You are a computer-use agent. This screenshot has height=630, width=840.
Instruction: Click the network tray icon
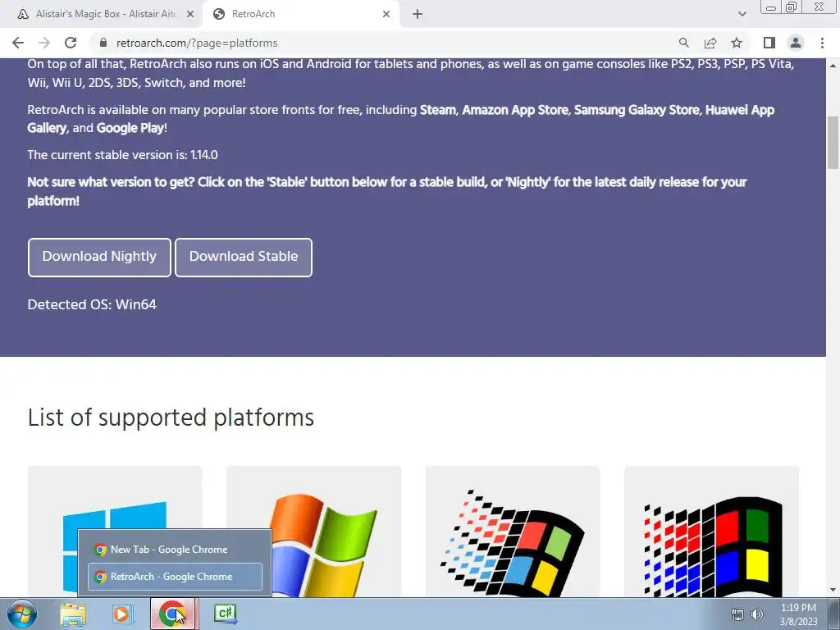737,614
